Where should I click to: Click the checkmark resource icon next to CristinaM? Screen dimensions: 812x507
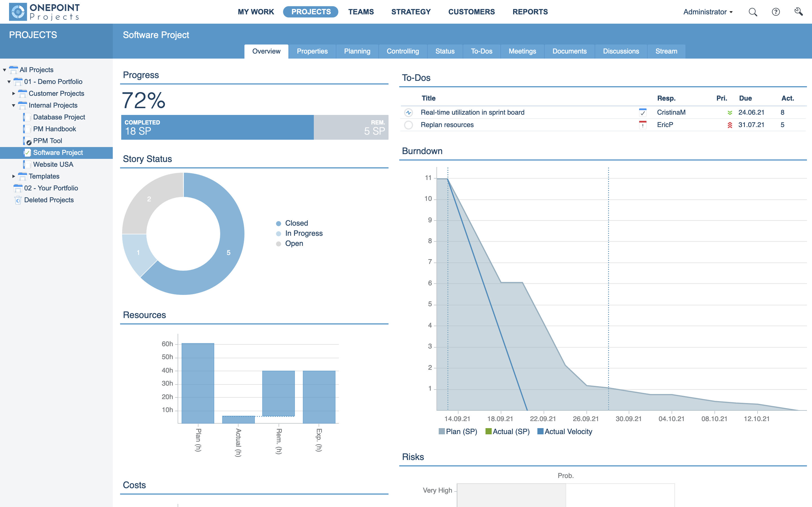tap(643, 112)
